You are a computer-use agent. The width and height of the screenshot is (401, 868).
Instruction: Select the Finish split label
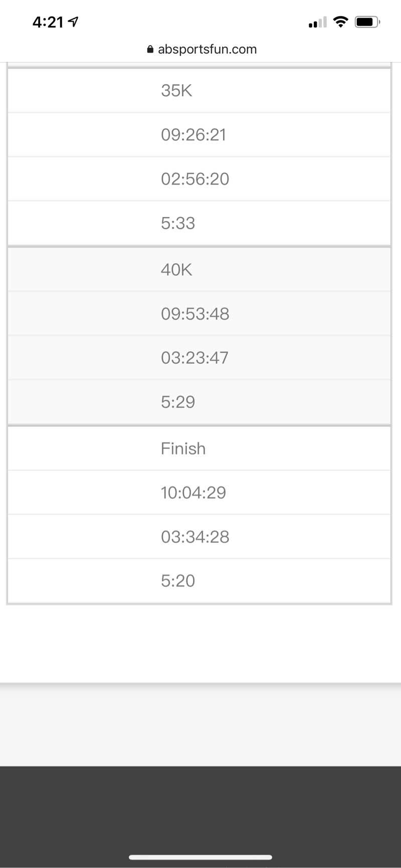point(183,449)
